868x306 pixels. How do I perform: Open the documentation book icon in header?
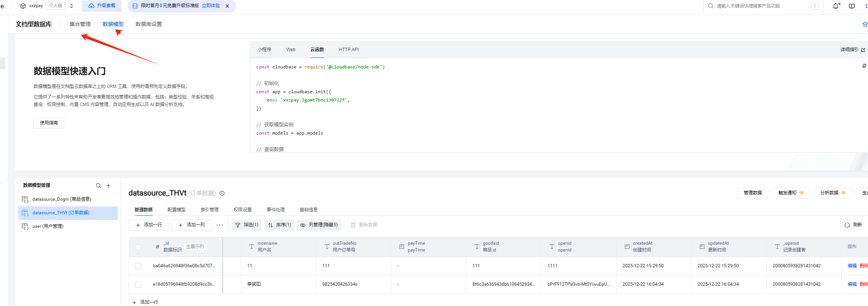tap(852, 6)
